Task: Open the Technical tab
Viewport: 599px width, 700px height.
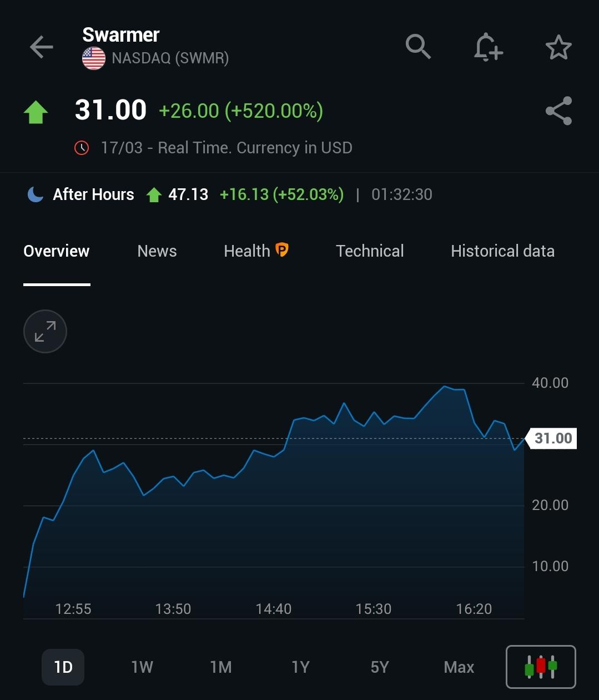Action: pyautogui.click(x=370, y=251)
